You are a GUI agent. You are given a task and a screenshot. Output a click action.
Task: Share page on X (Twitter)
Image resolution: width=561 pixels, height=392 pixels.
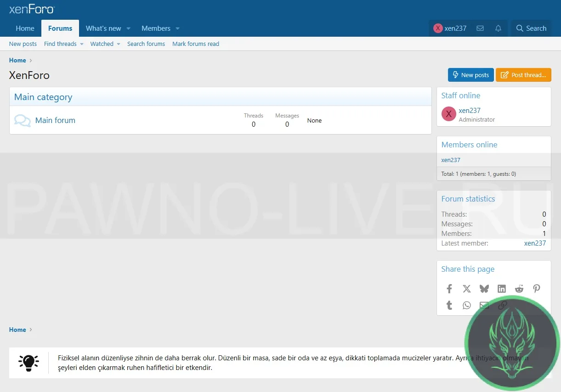click(467, 289)
